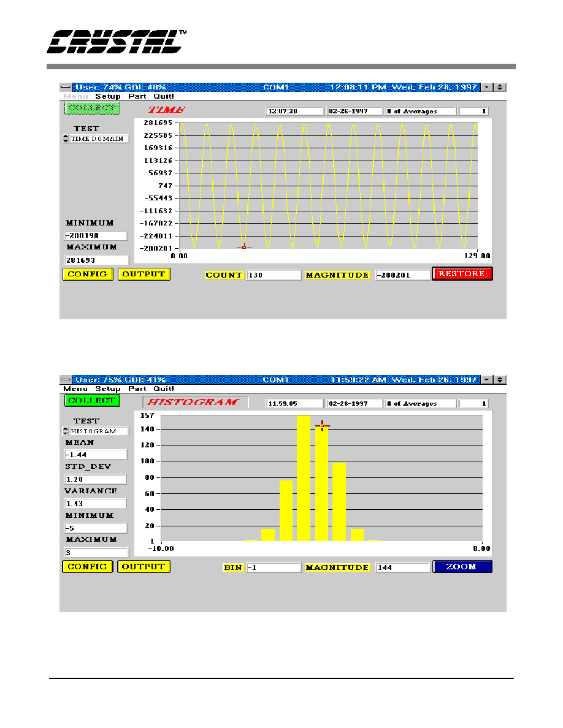Click the green COLLECT button in histogram window
Viewport: 563px width, 728px height.
coord(92,400)
